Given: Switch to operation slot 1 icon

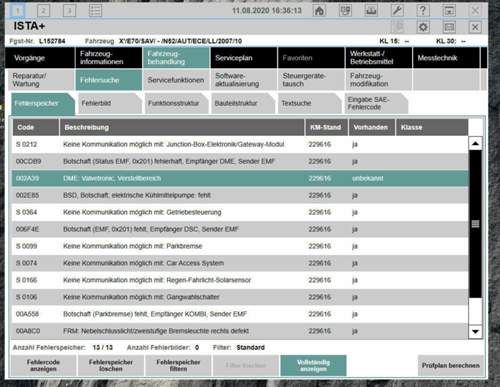Looking at the screenshot, I should coord(18,10).
